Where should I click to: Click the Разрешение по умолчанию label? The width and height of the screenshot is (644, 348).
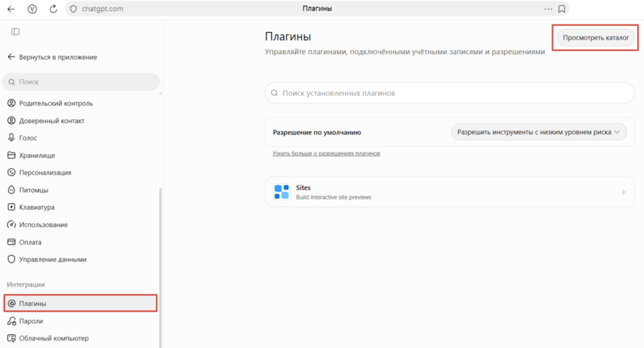click(317, 132)
